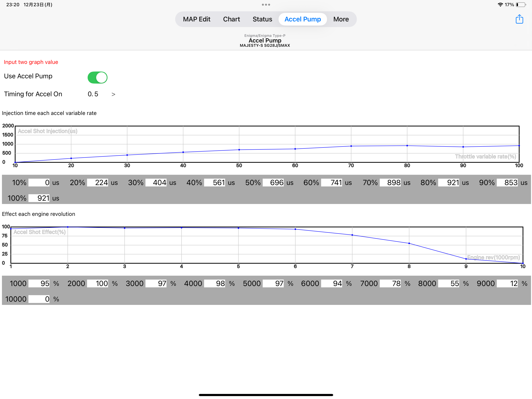Tap the 'MAJESTY-S SG28J/SMAX' subtitle

pos(265,45)
